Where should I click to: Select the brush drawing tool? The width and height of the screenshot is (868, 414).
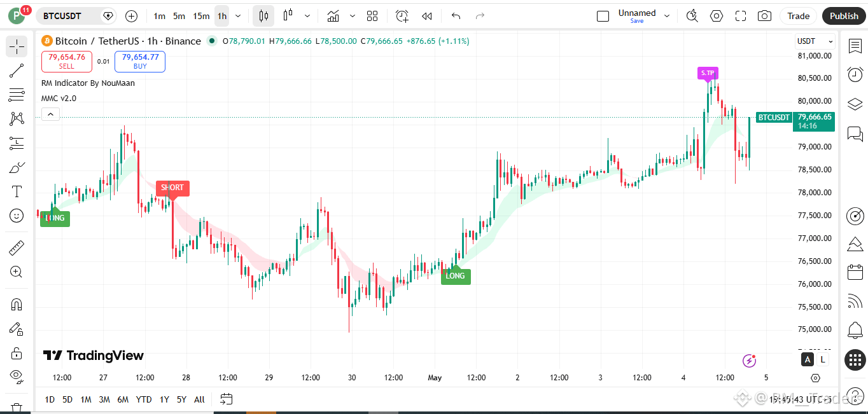point(17,167)
